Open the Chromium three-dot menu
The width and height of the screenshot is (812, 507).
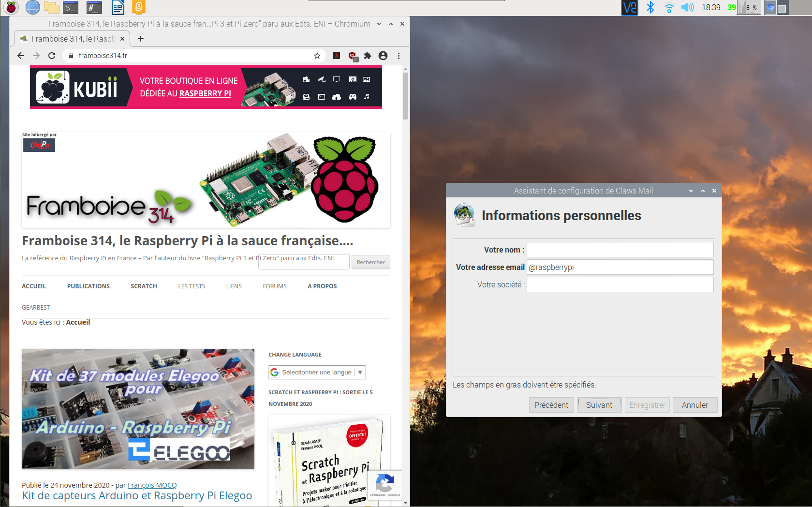399,56
